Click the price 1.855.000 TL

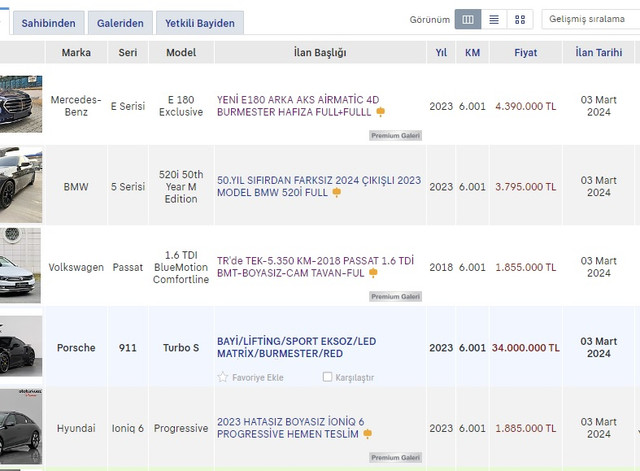point(526,267)
